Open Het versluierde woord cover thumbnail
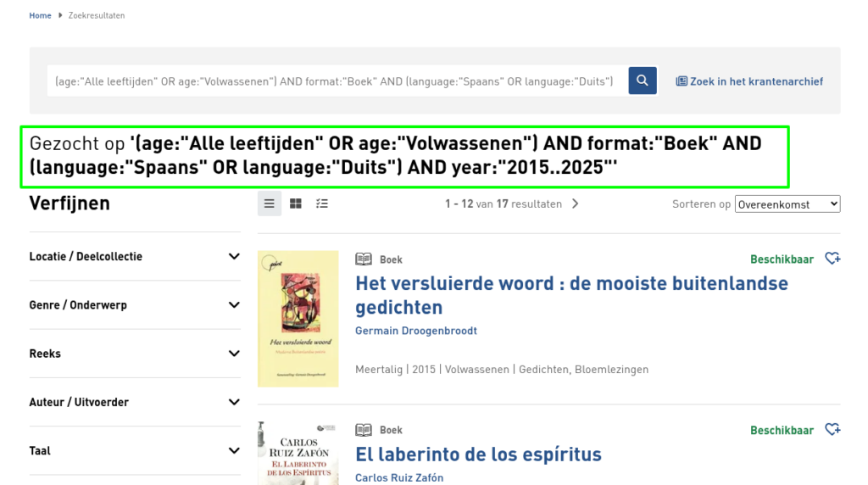868x485 pixels. [298, 319]
